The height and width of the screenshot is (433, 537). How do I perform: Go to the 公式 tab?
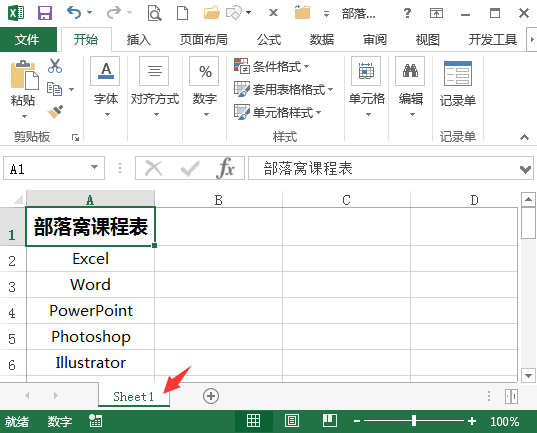click(x=269, y=39)
